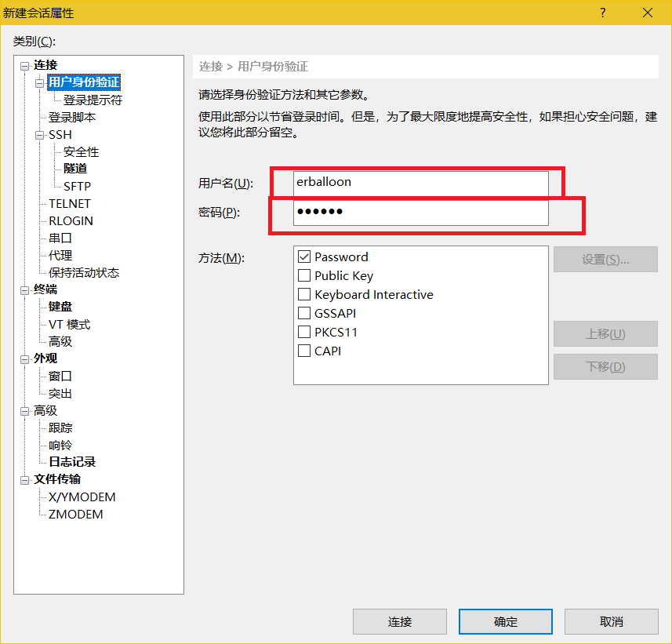This screenshot has height=644, width=672.
Task: Close the session properties dialog
Action: (x=648, y=13)
